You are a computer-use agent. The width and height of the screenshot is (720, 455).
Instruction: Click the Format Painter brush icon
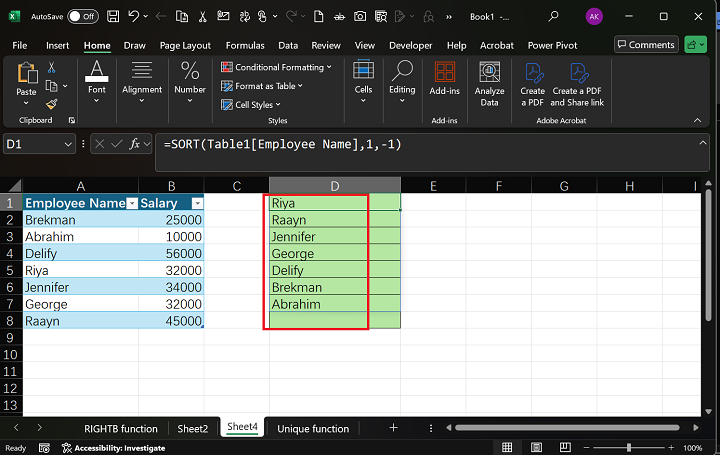point(52,103)
